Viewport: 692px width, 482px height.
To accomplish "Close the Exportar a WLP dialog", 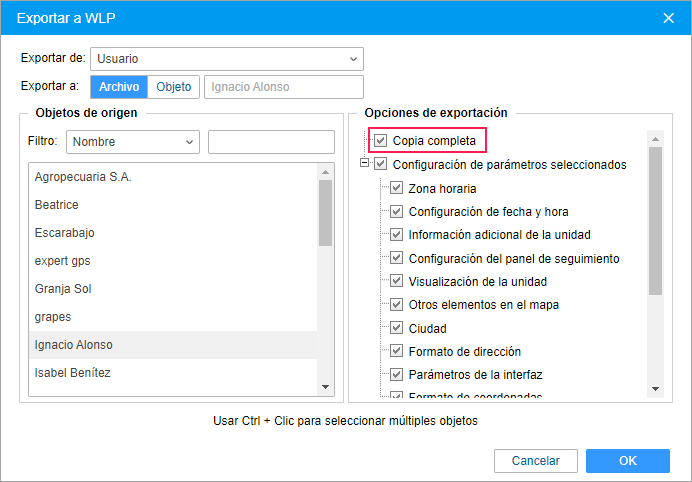I will point(668,17).
